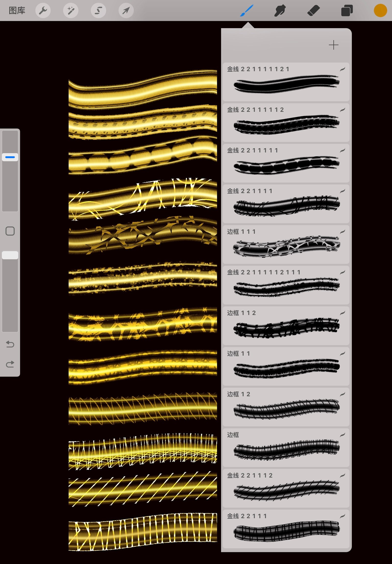392x564 pixels.
Task: Click the brush opacity slider handle
Action: click(10, 255)
